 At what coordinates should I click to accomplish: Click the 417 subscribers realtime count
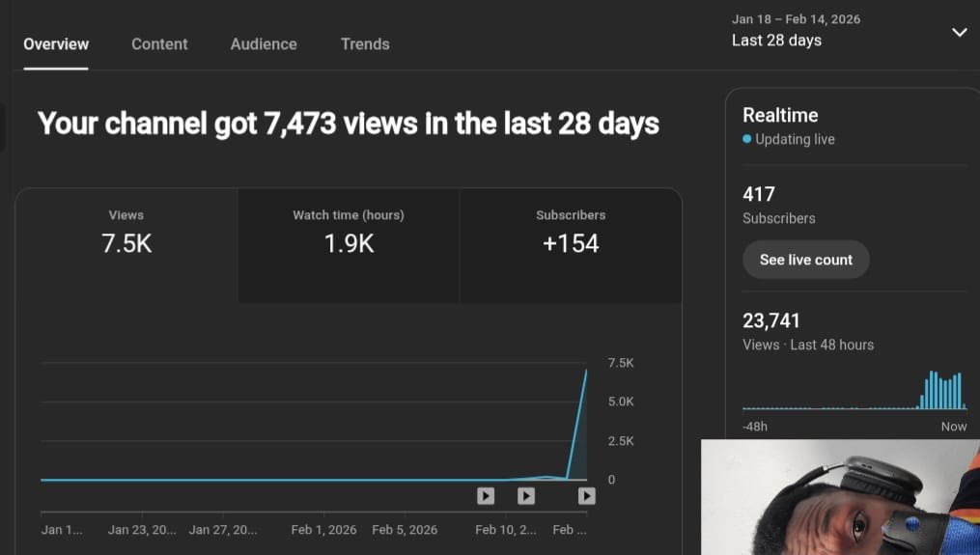(759, 194)
